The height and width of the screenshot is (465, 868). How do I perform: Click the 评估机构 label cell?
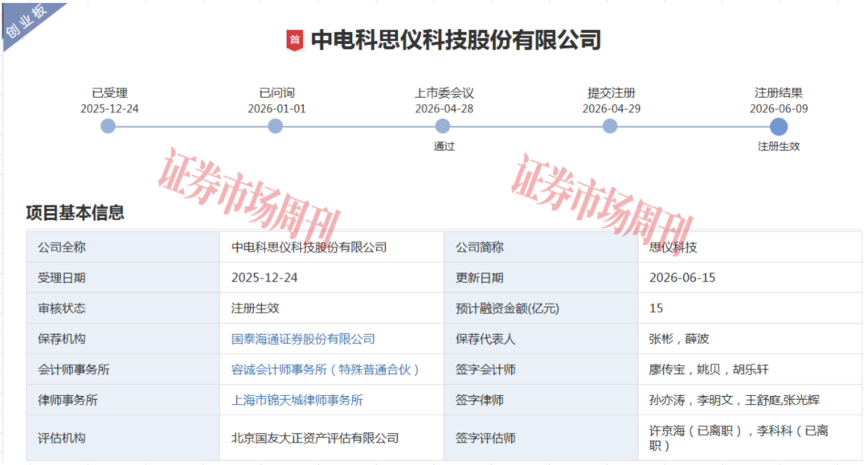pyautogui.click(x=123, y=438)
